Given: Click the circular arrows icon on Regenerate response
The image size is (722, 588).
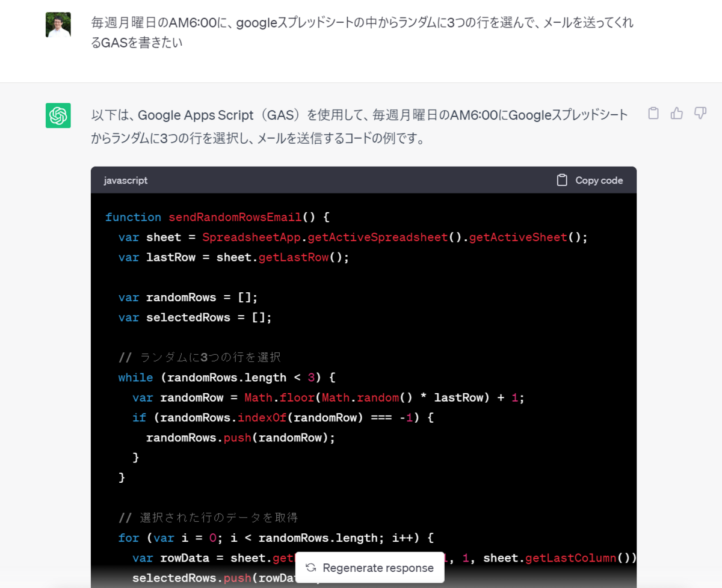Looking at the screenshot, I should 310,568.
